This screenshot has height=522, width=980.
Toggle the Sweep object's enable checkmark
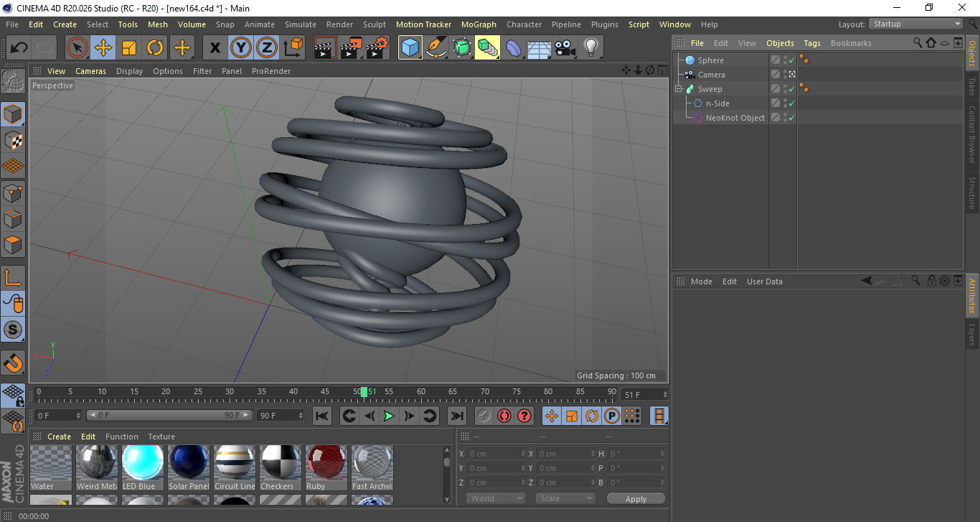click(x=791, y=89)
